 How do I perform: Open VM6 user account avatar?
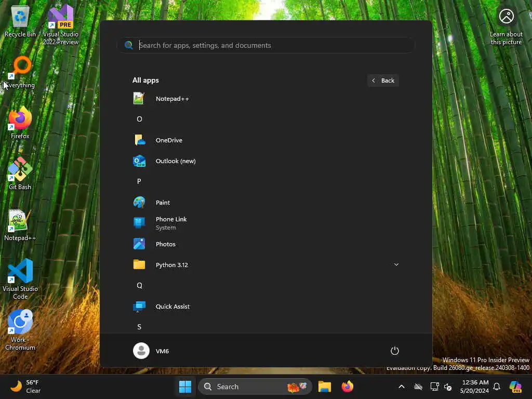141,351
